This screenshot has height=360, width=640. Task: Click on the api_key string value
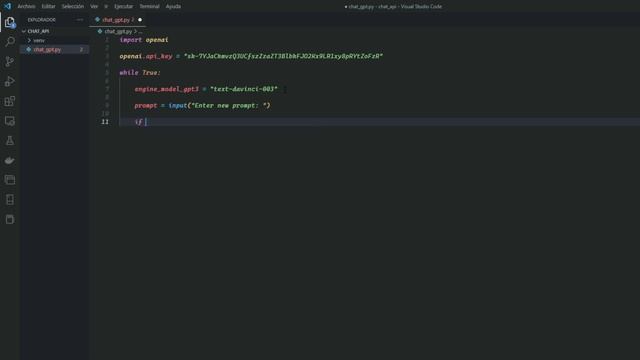[283, 56]
